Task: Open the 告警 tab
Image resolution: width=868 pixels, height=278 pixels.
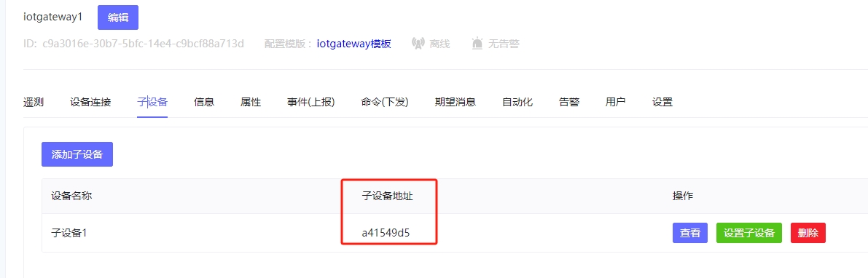Action: (x=569, y=102)
